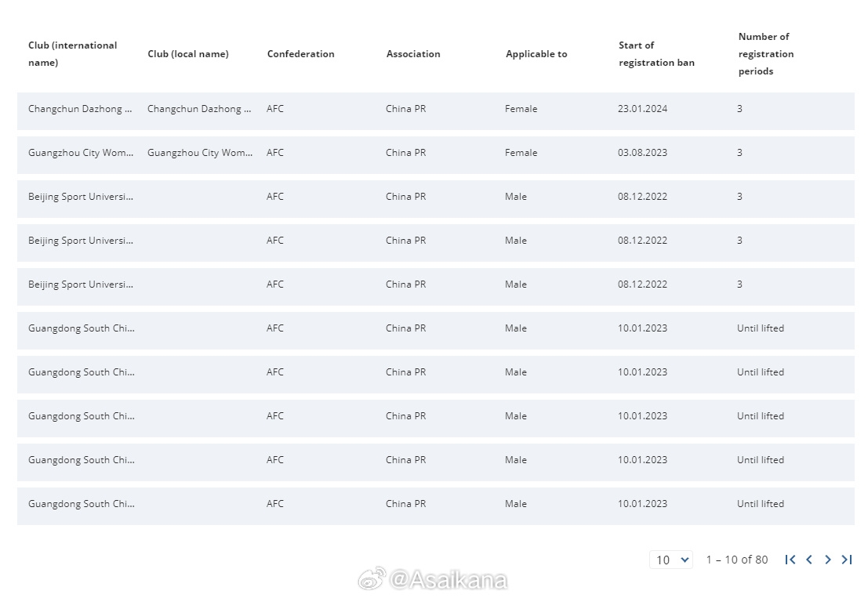Sort by Club (local name) column header

(187, 53)
